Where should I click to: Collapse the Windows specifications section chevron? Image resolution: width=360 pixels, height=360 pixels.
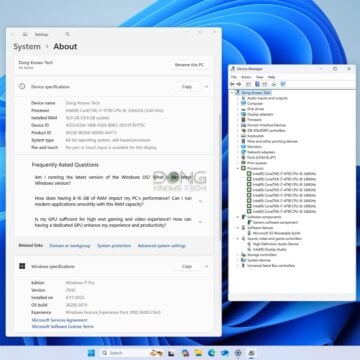[x=206, y=266]
